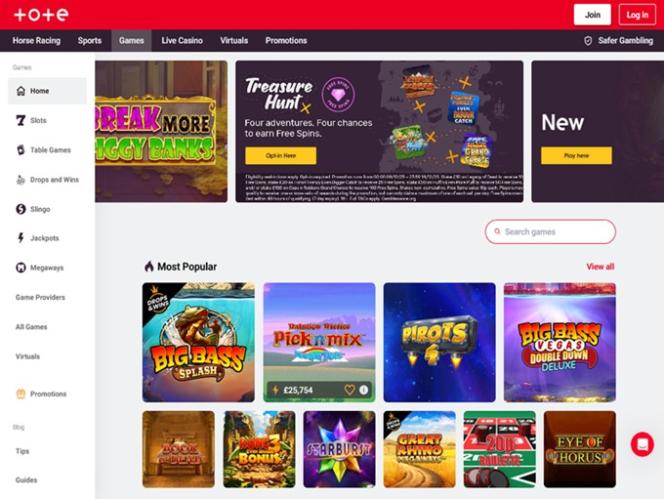
Task: Open Jackpots lightning bolt icon
Action: pos(21,238)
